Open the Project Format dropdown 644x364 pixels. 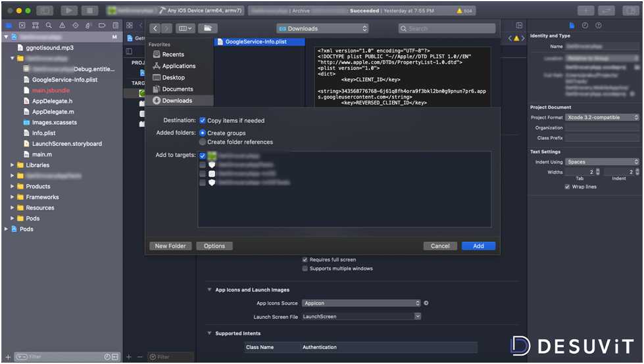click(x=602, y=118)
